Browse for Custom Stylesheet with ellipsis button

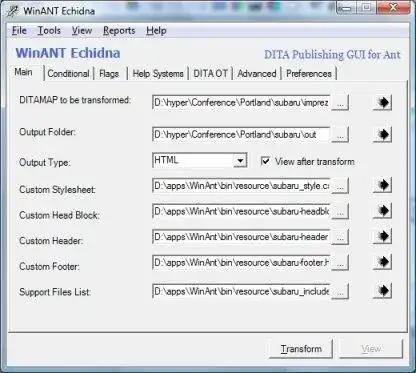tap(340, 186)
